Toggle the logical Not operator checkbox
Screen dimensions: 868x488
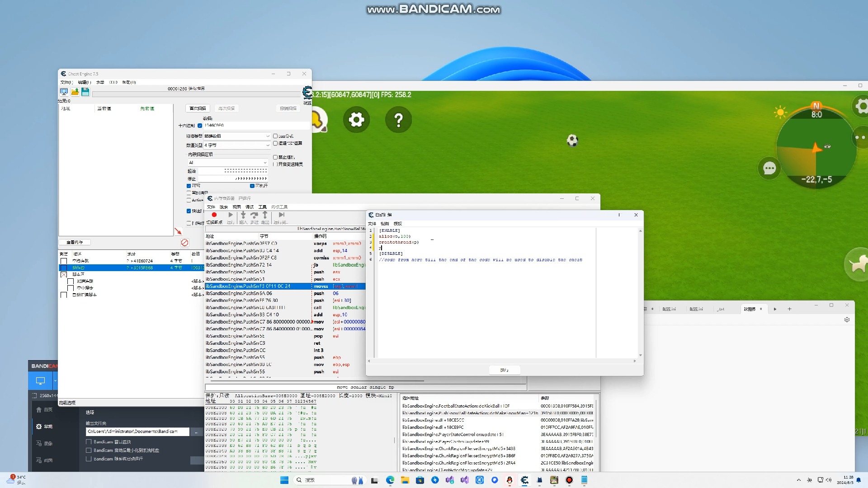tap(275, 143)
